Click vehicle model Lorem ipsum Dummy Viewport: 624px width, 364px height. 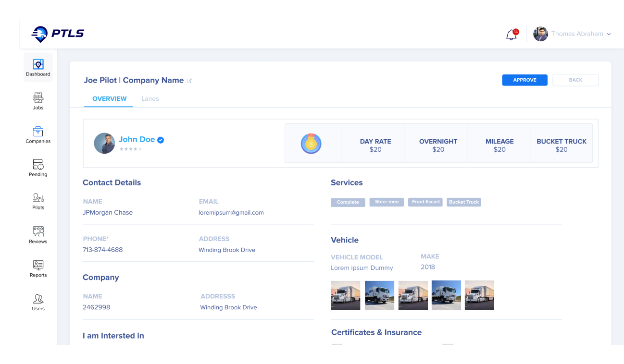click(362, 268)
